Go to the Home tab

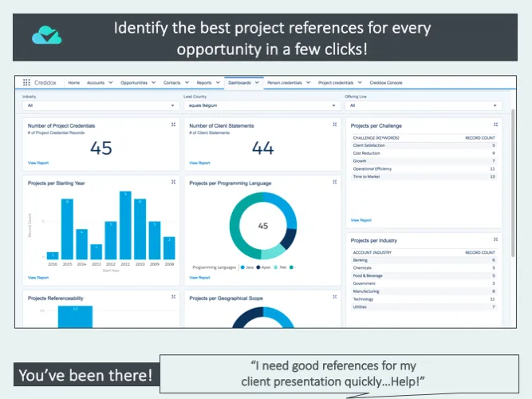73,82
